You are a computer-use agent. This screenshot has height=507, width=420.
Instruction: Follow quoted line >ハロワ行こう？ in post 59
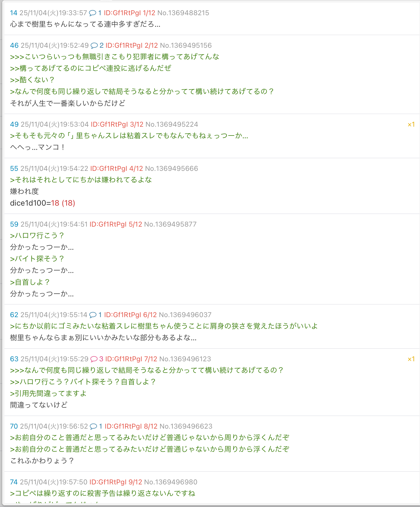[x=37, y=236]
